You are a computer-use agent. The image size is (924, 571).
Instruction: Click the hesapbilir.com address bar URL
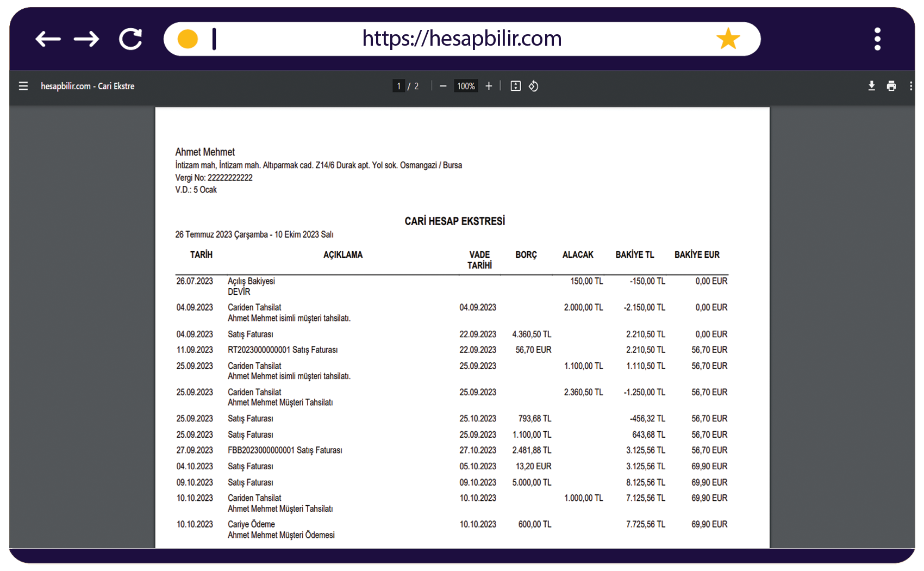tap(461, 39)
